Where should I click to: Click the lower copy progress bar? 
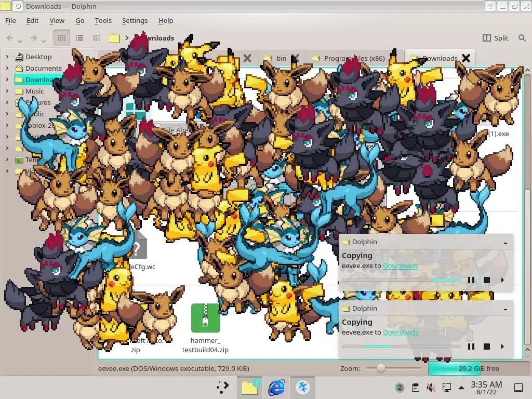(x=402, y=347)
